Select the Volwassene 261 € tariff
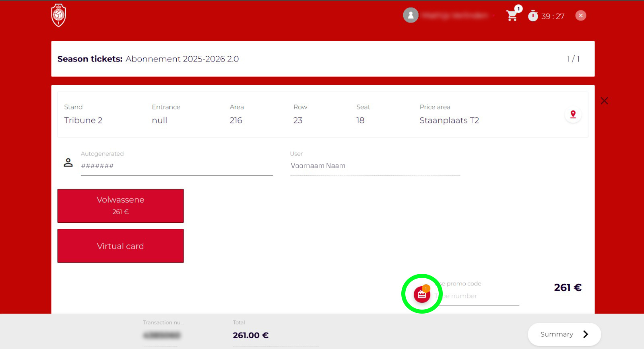644x349 pixels. click(120, 205)
